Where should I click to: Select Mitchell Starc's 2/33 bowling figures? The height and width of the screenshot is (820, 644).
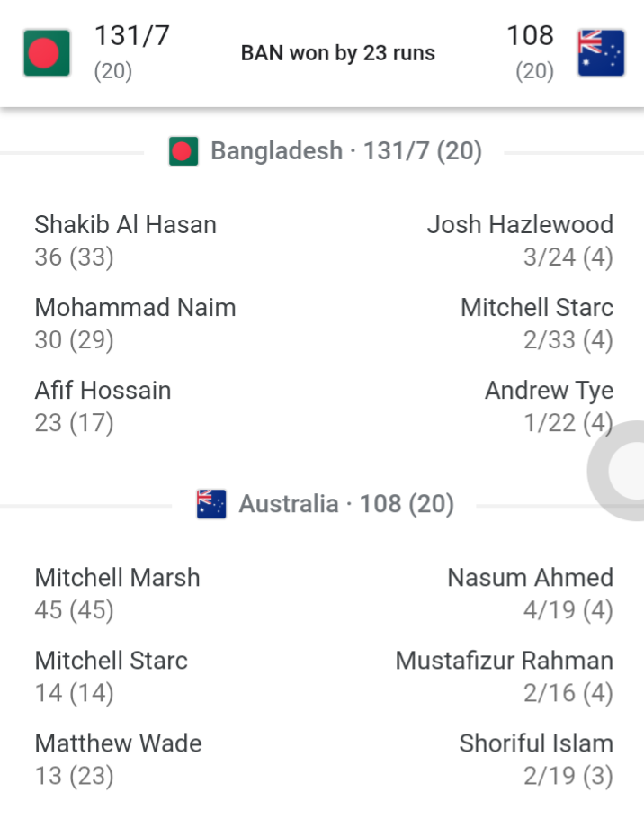click(537, 323)
